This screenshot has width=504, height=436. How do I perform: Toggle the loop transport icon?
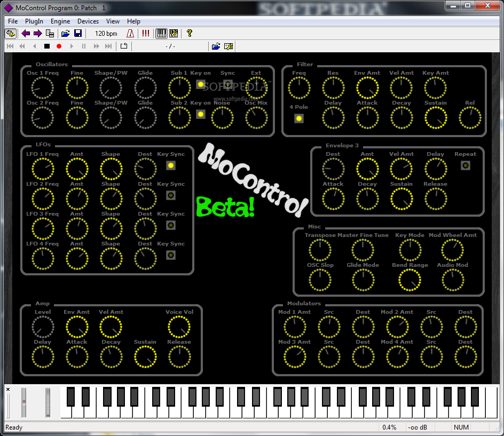click(x=124, y=46)
